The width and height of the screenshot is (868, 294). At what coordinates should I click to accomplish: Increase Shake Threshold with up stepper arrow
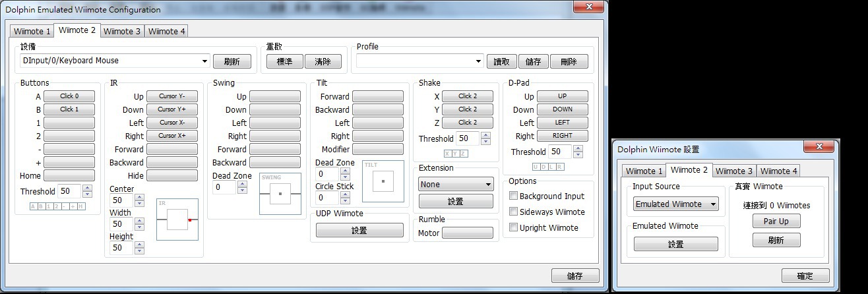(x=485, y=135)
